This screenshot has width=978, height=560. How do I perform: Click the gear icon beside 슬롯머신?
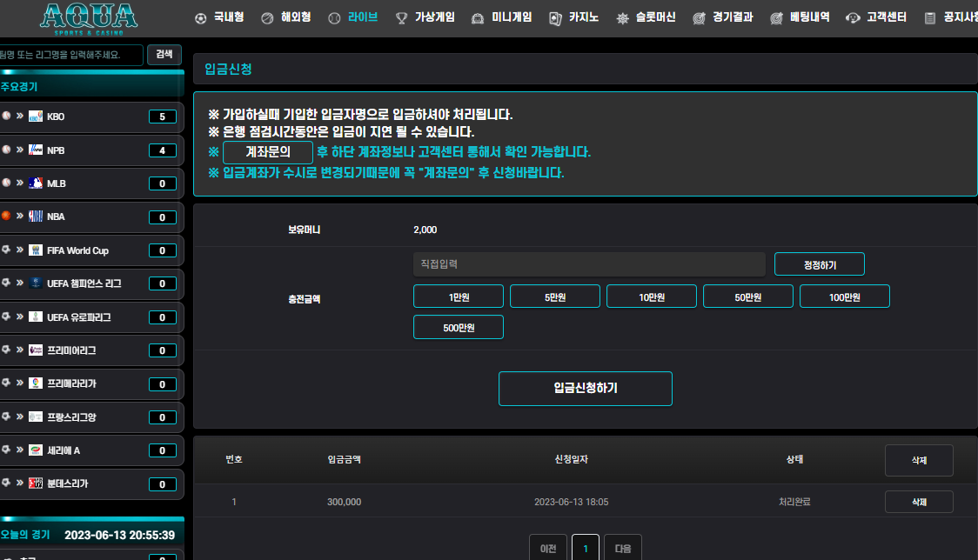(622, 17)
